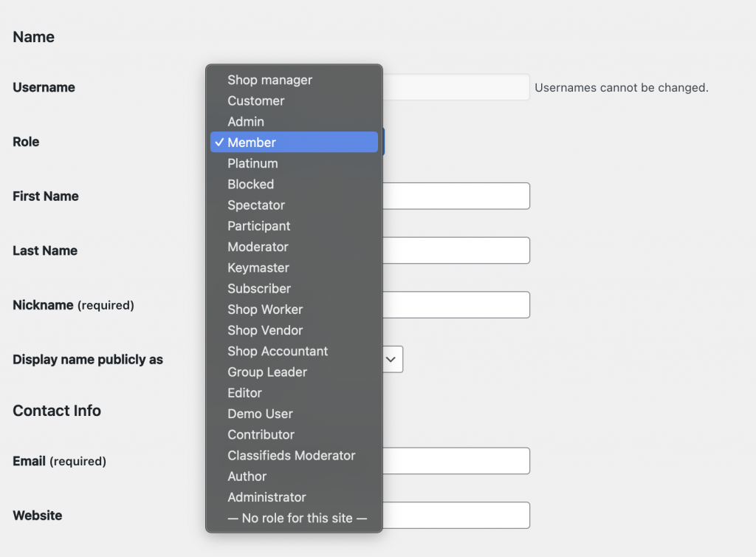Screen dimensions: 756x557
Task: Click inside the Website field
Action: point(456,515)
